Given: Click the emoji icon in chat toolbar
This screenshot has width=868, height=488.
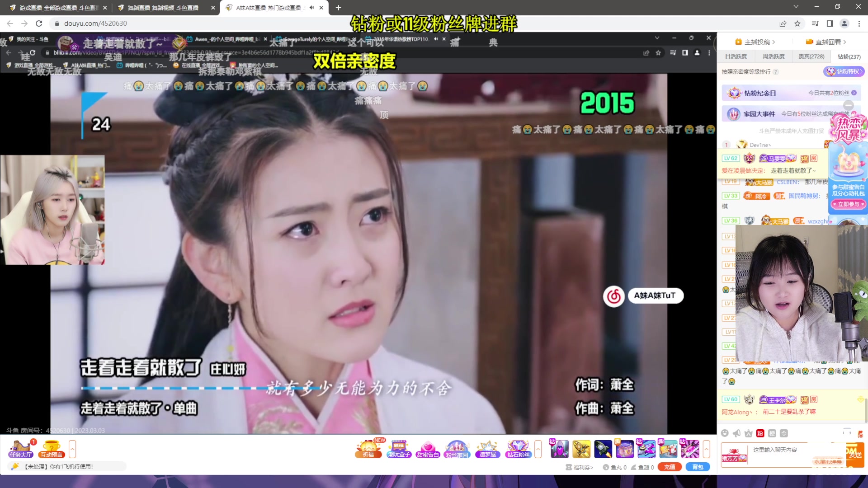Looking at the screenshot, I should (725, 433).
